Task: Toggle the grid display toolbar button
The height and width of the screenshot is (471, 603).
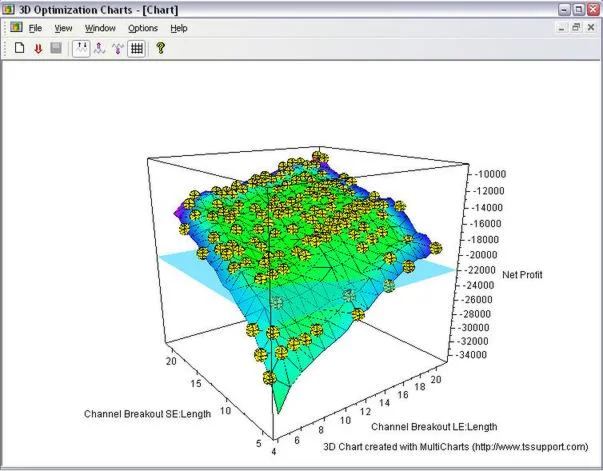Action: (x=137, y=48)
